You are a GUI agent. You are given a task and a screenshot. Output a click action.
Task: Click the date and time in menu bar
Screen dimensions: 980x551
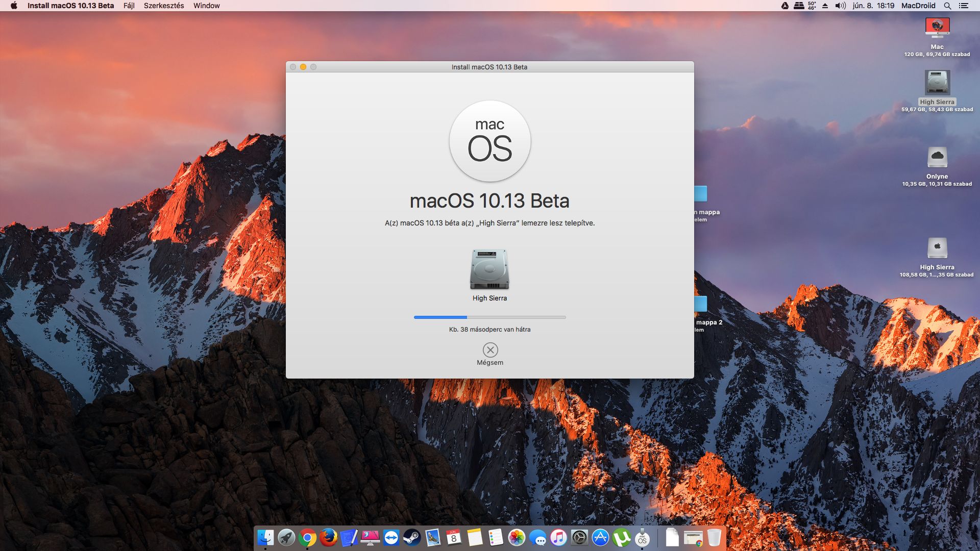[873, 6]
